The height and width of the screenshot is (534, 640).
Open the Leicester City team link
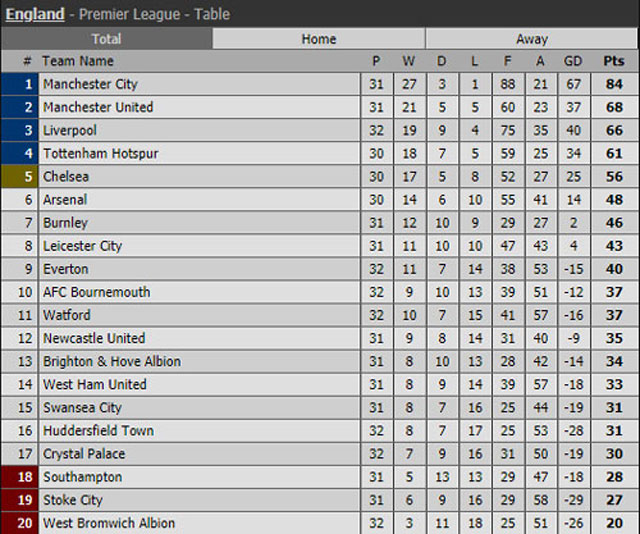(82, 246)
